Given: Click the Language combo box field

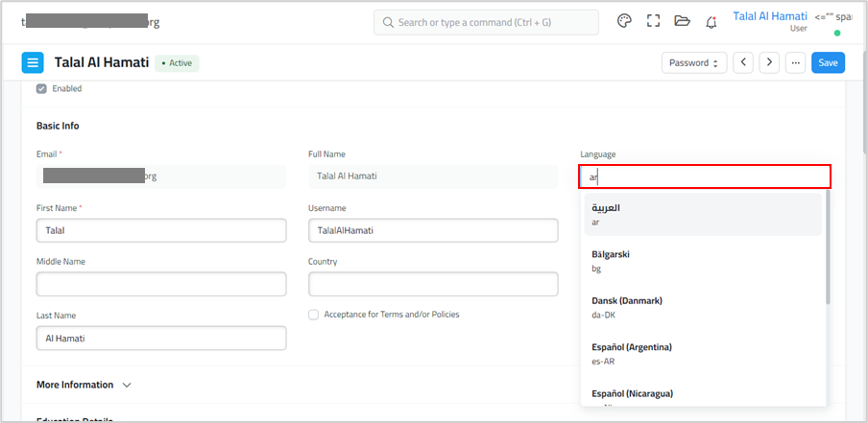Looking at the screenshot, I should (705, 176).
